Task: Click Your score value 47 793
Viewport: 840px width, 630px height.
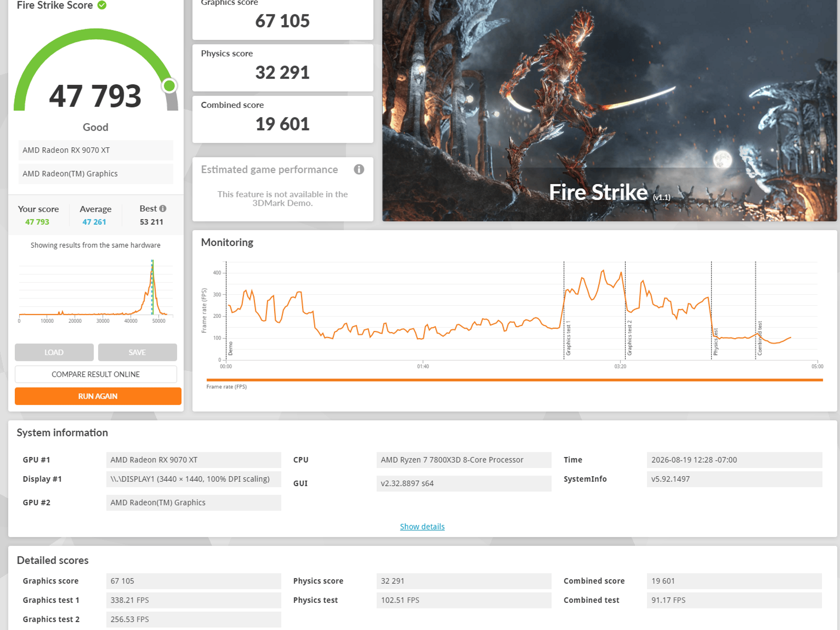Action: click(37, 222)
